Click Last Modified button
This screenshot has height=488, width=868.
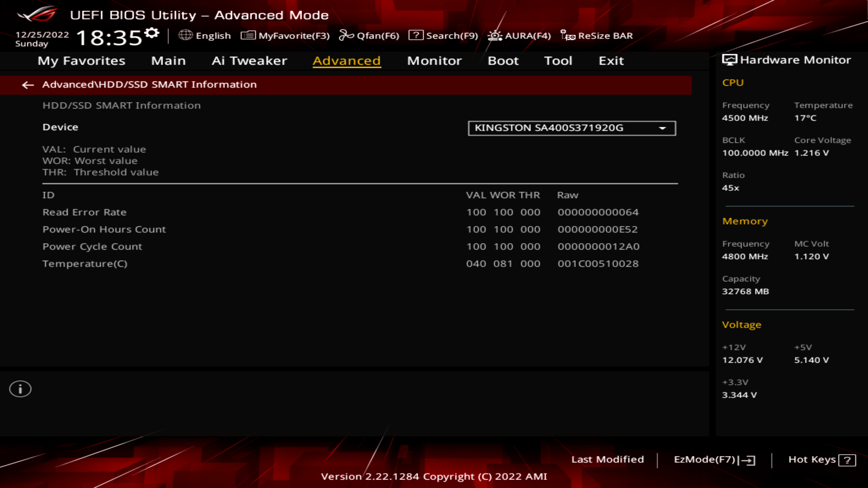click(608, 459)
